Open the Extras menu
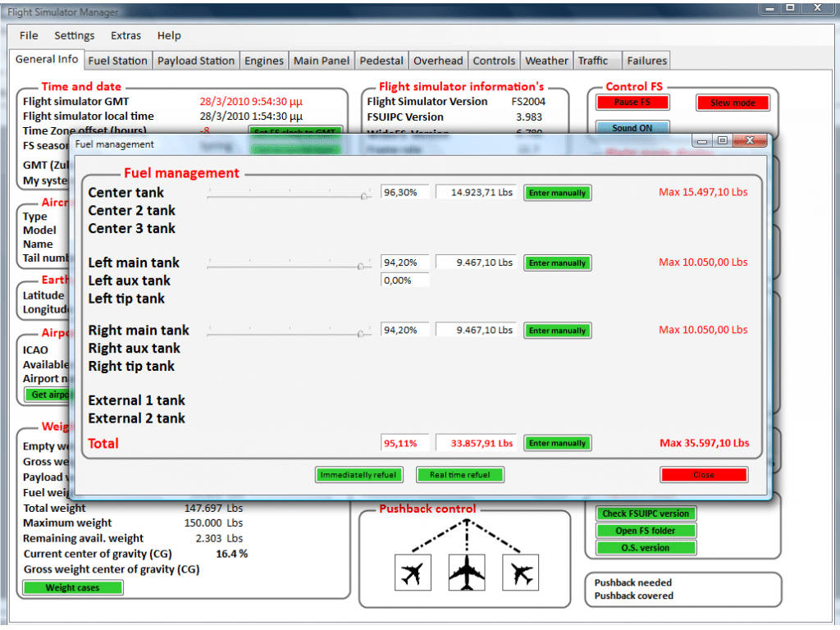Screen dimensions: 840x630 pyautogui.click(x=126, y=36)
